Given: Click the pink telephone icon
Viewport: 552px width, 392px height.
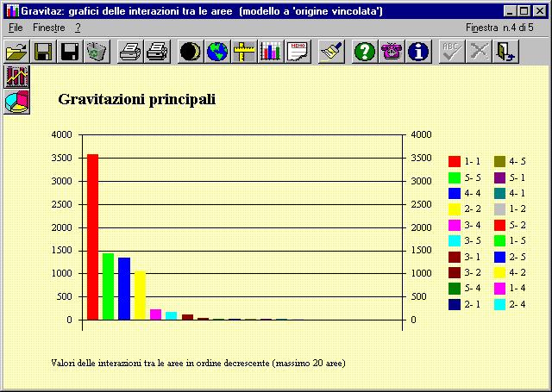Looking at the screenshot, I should point(392,52).
